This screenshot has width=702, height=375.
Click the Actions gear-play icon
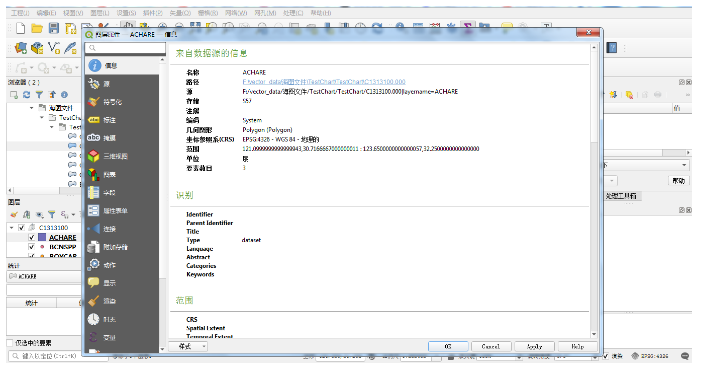94,265
